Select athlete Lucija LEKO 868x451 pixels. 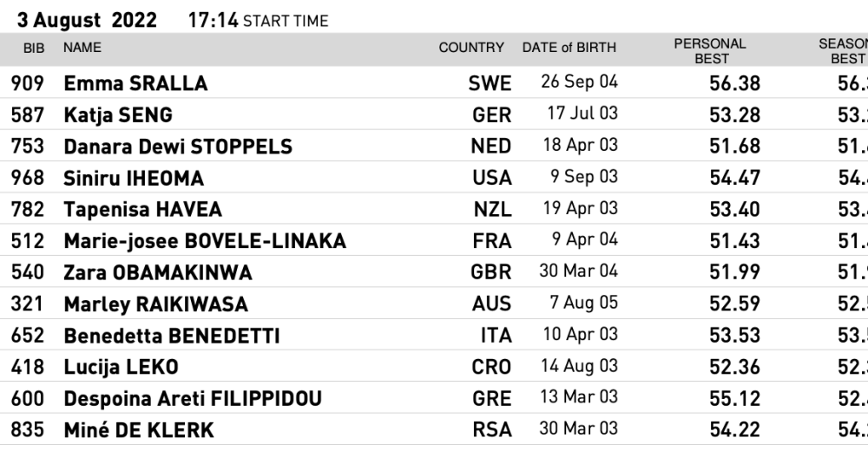point(121,367)
